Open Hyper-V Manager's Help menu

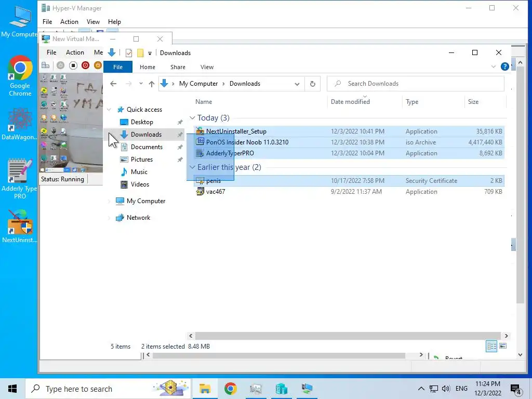click(114, 22)
